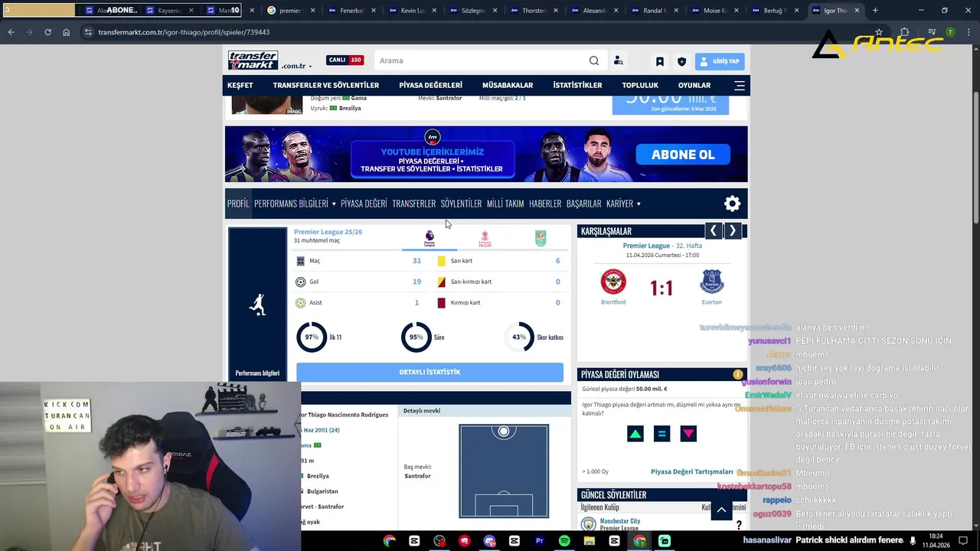Select the PROFİL tab
This screenshot has height=551, width=980.
point(238,204)
